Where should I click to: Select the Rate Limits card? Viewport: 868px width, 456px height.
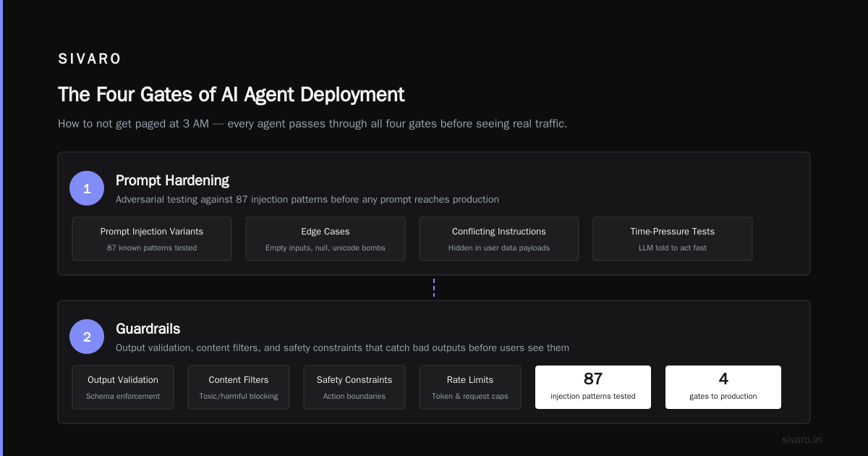coord(470,387)
